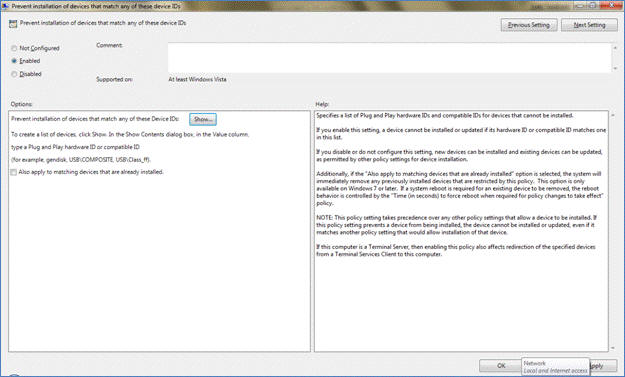Click the Help pane scroll up arrow

[x=613, y=115]
